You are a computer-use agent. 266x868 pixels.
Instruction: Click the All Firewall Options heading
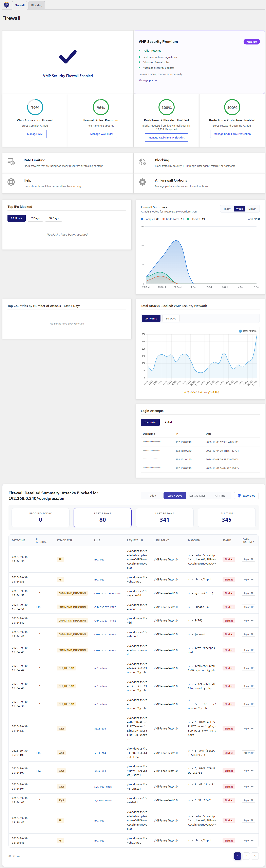[x=171, y=180]
